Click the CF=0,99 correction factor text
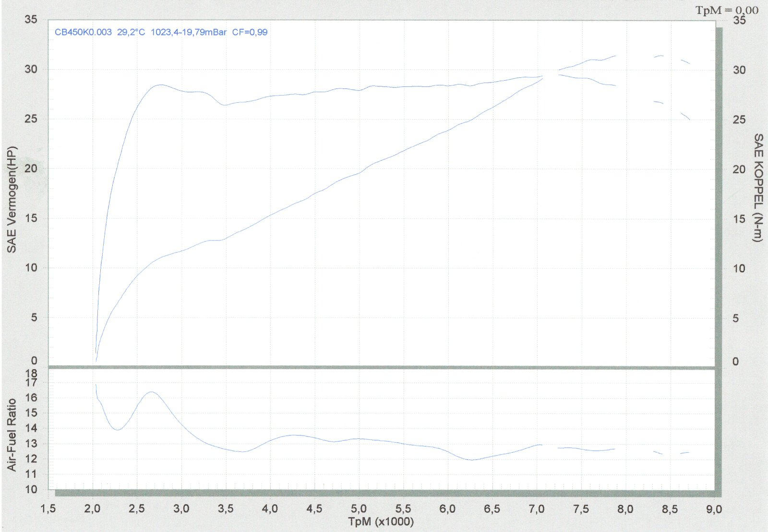 (250, 32)
